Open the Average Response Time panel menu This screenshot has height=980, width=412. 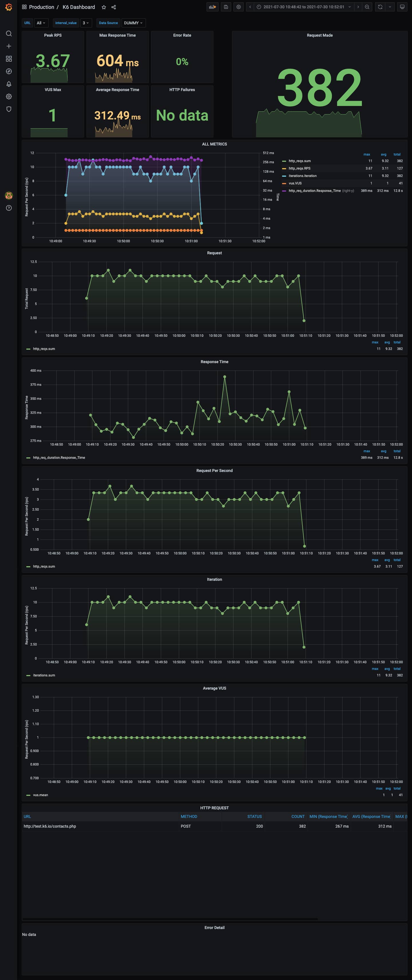coord(117,90)
